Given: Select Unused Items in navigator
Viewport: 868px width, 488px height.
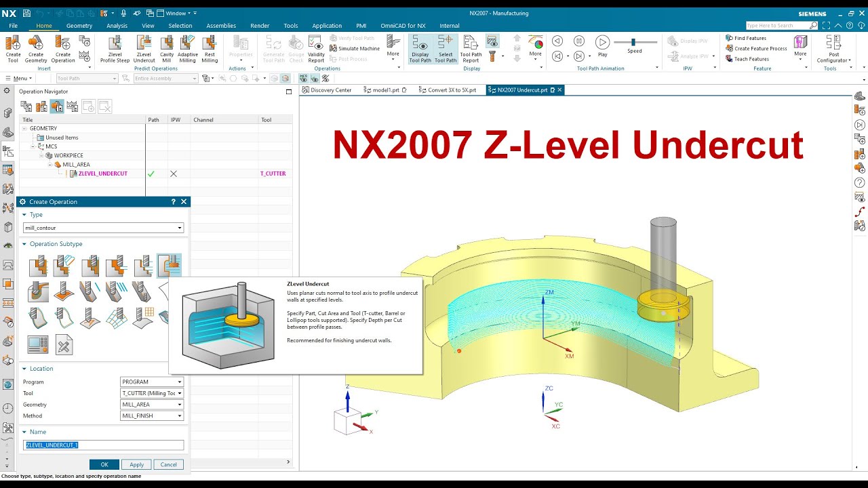Looking at the screenshot, I should click(62, 138).
